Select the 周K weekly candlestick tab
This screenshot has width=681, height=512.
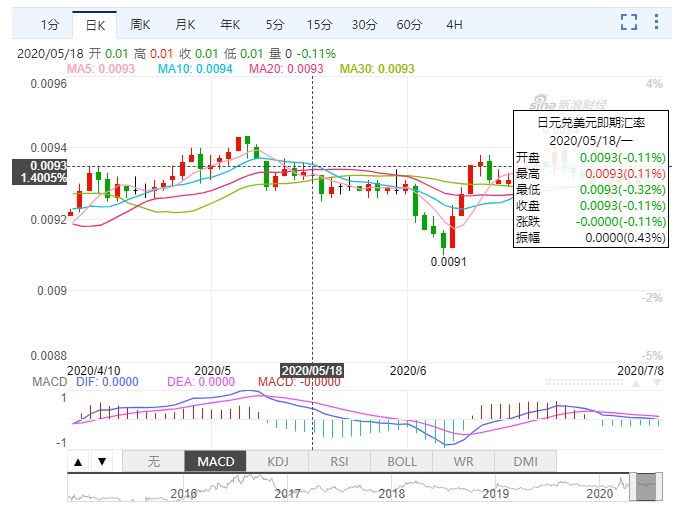(x=140, y=23)
